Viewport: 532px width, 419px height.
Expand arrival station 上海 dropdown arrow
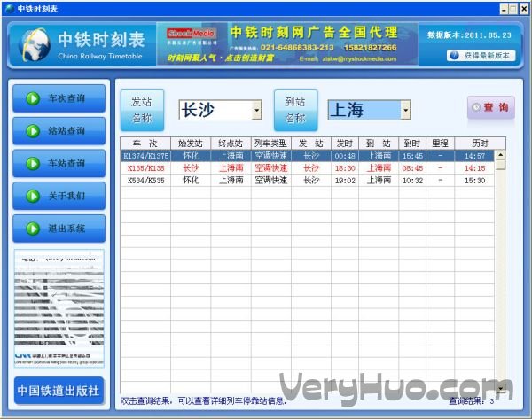pyautogui.click(x=405, y=110)
